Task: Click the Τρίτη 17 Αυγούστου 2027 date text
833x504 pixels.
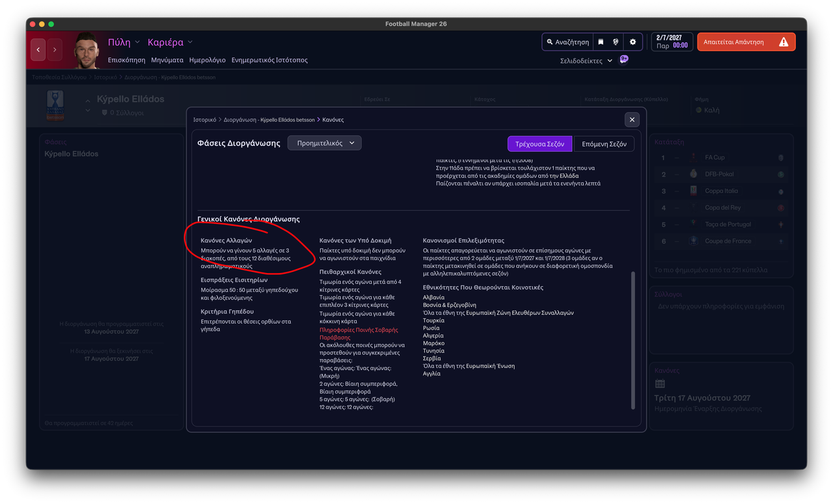Action: click(702, 398)
